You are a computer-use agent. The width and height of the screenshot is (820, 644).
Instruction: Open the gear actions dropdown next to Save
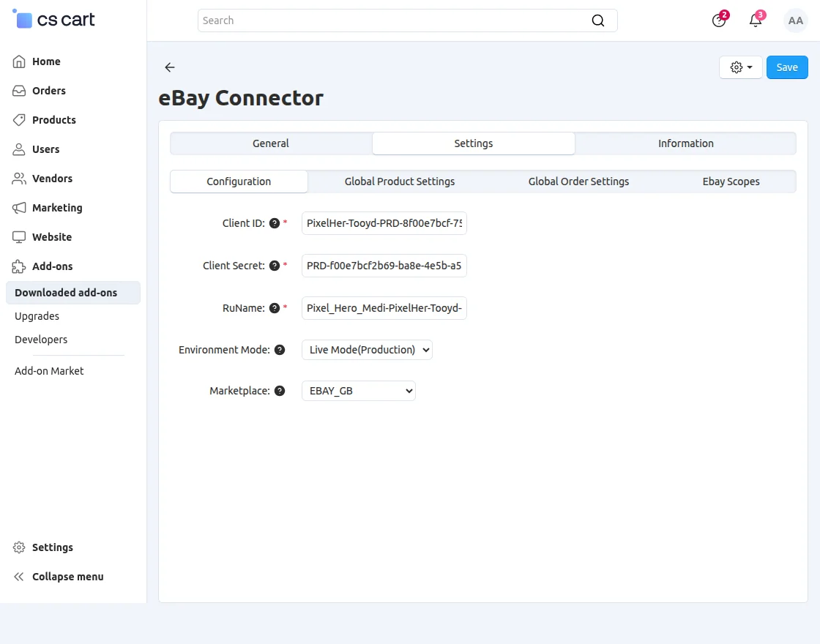741,67
